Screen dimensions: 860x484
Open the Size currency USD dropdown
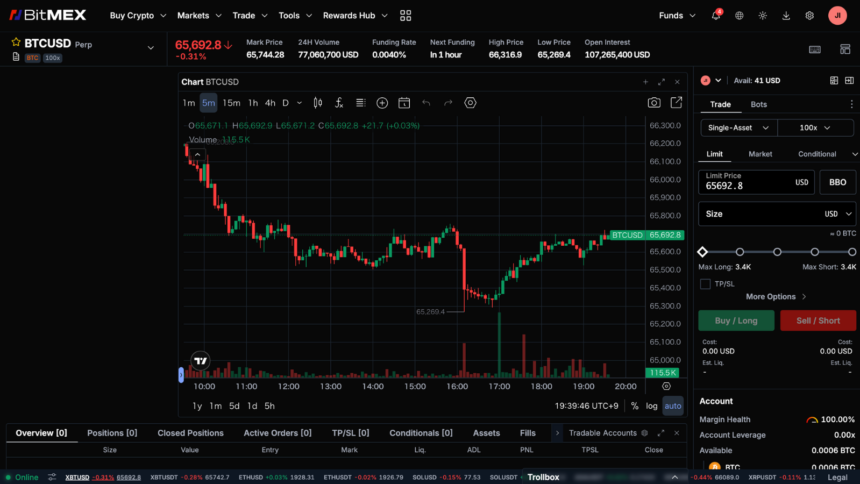[x=838, y=214]
